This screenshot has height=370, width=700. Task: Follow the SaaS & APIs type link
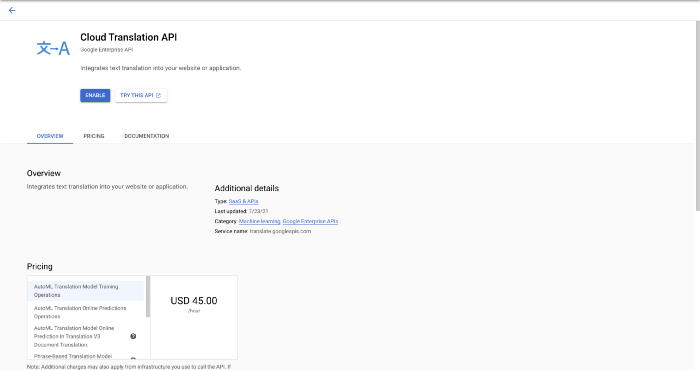coord(243,201)
